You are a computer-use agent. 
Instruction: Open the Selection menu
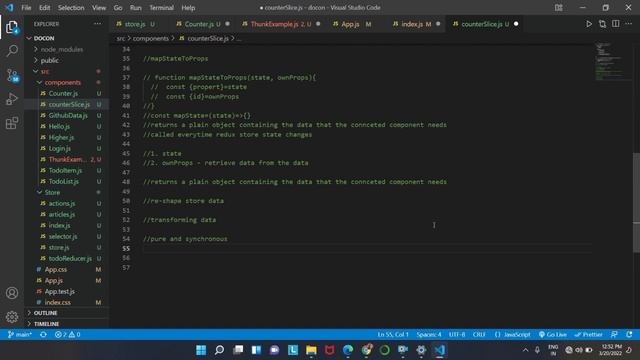[71, 8]
